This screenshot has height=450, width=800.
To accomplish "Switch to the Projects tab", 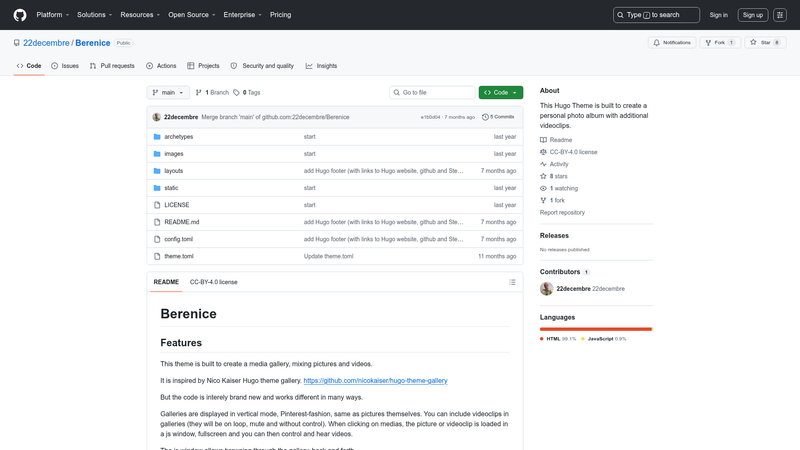I will (x=203, y=66).
